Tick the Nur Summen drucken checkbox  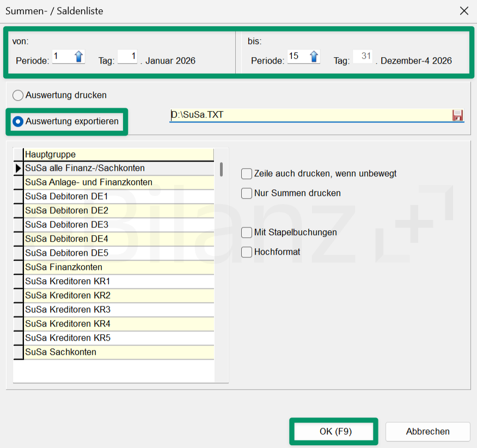(247, 193)
